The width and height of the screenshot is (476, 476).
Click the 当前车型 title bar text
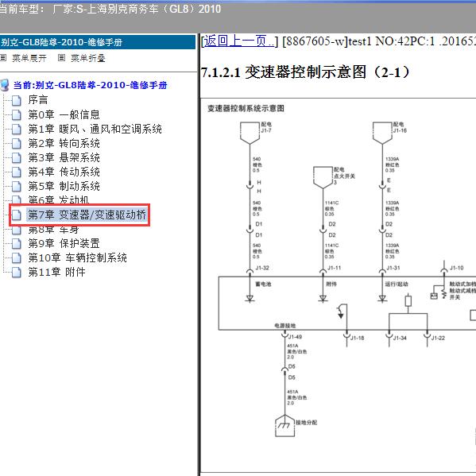pos(110,9)
